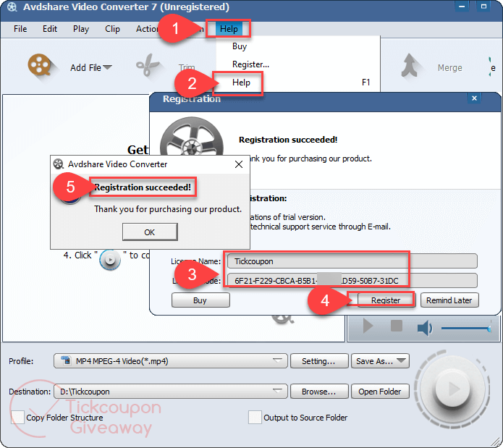Screen dimensions: 503x448
Task: Click the MP4 profile file icon
Action: pyautogui.click(x=67, y=360)
